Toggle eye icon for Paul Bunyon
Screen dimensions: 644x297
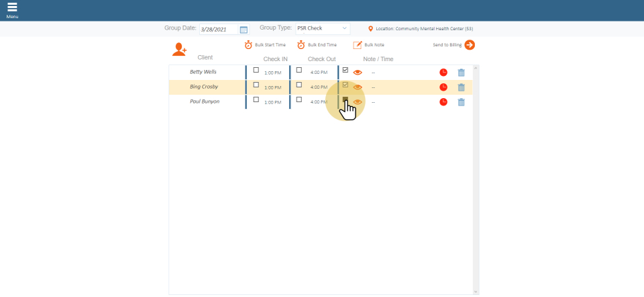358,102
